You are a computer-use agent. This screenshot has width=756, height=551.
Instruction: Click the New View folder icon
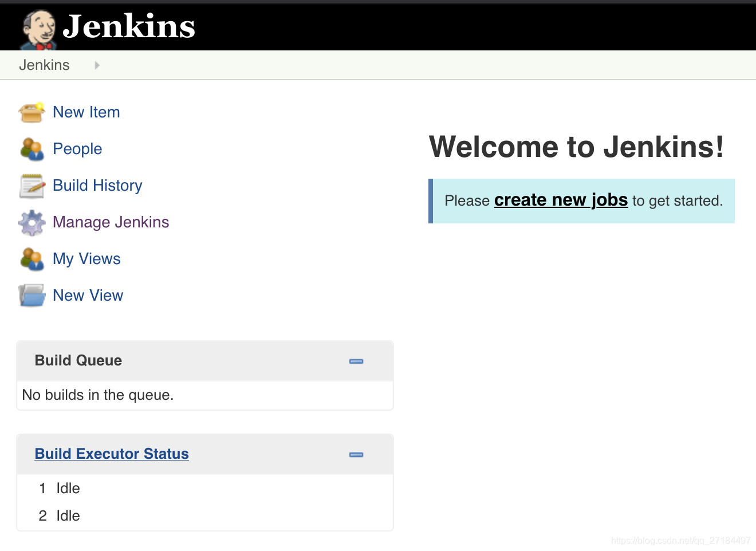(x=31, y=296)
